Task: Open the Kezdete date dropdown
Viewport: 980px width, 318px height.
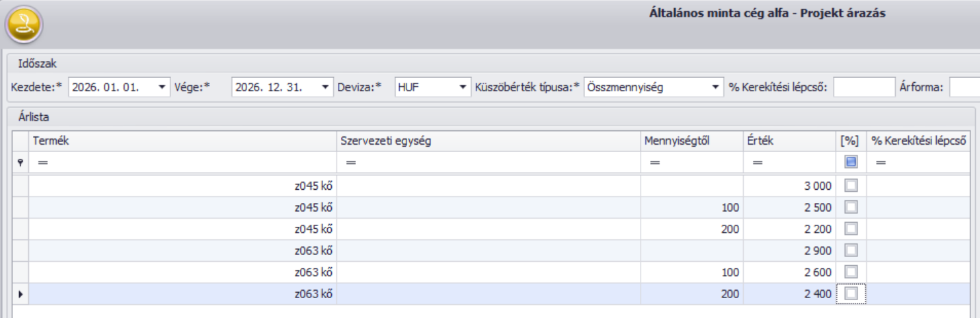Action: tap(162, 88)
